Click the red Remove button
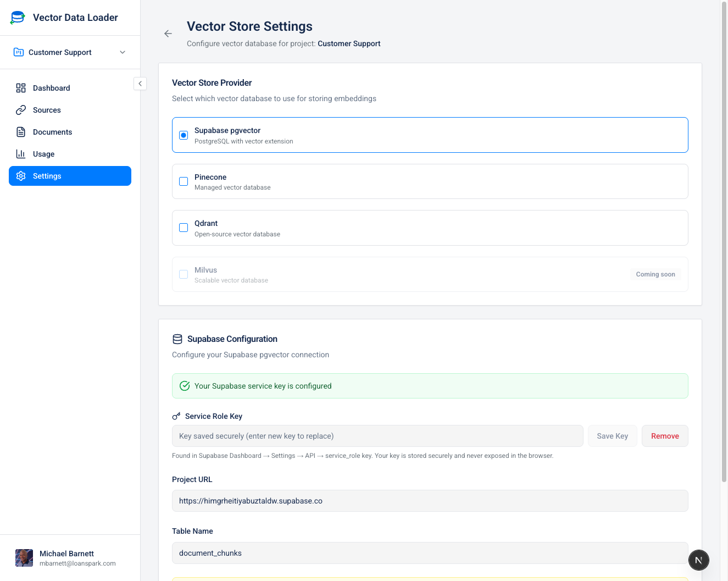Viewport: 728px width, 581px height. coord(665,436)
